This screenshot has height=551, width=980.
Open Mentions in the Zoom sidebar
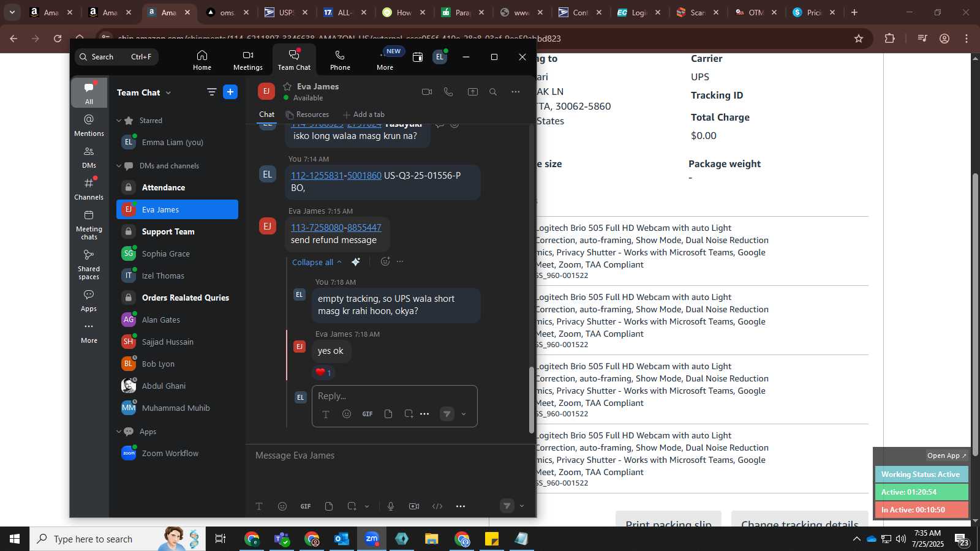[89, 125]
